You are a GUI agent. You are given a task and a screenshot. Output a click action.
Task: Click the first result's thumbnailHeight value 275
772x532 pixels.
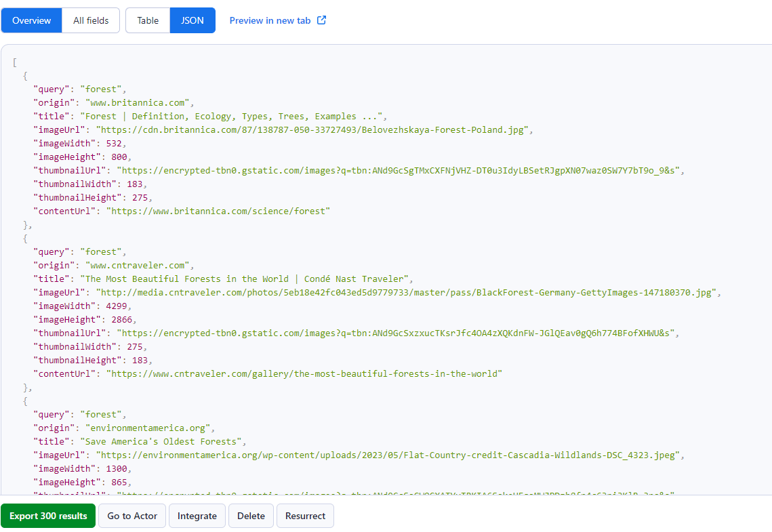point(140,198)
